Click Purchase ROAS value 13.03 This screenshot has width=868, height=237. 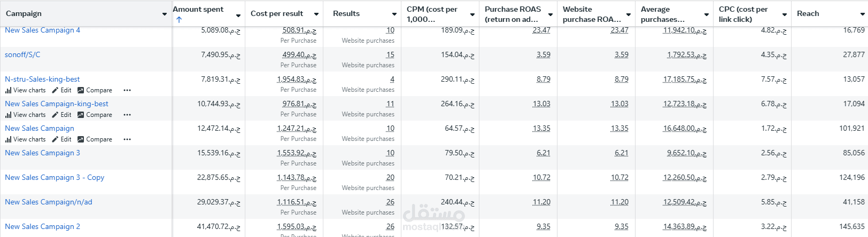pyautogui.click(x=541, y=104)
